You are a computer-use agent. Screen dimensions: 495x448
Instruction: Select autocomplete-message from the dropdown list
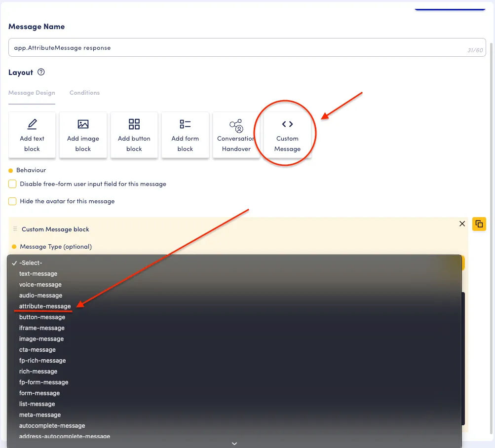click(x=234, y=426)
